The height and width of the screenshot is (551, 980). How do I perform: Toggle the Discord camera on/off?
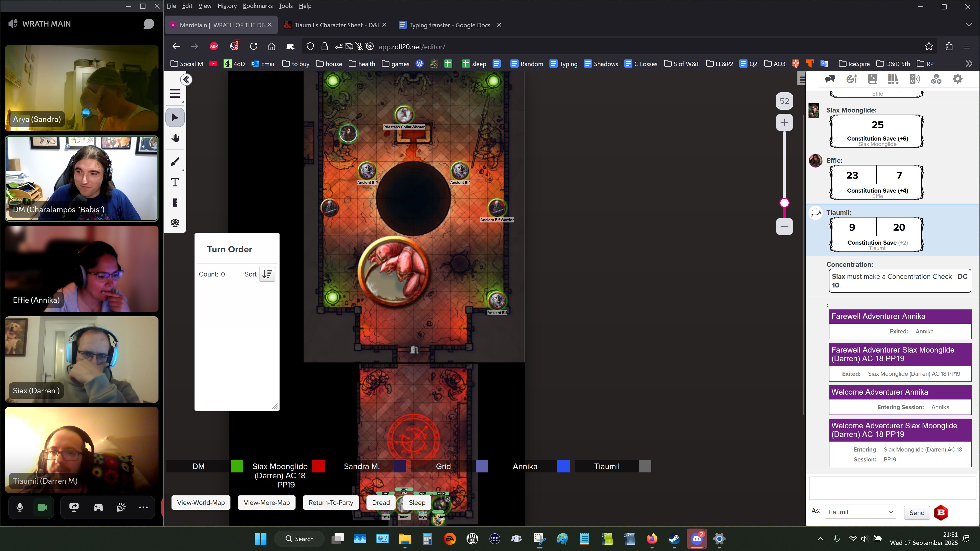point(42,507)
